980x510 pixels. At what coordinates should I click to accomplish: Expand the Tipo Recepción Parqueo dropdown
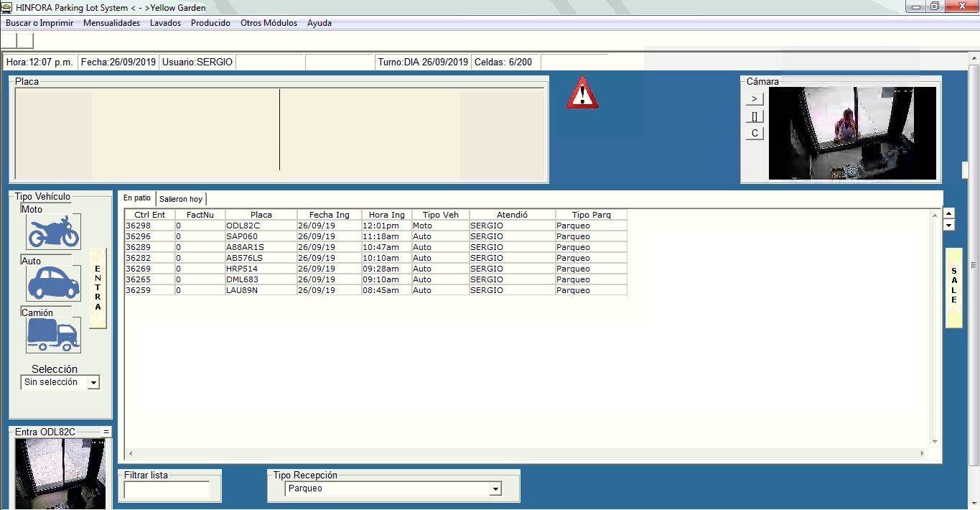495,489
